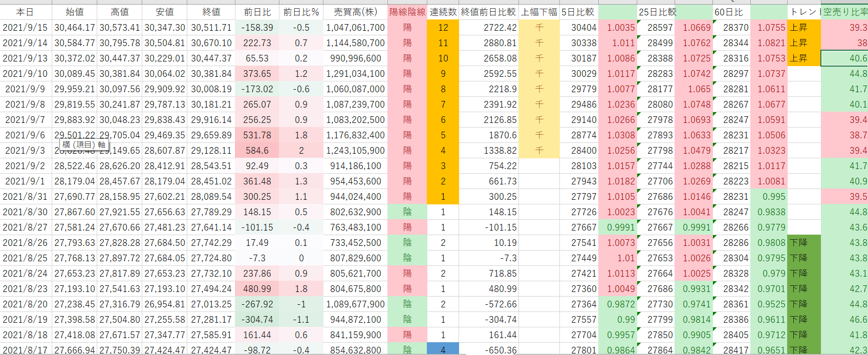This screenshot has width=868, height=355.
Task: Select the date cell 2021/8/31
Action: [x=26, y=196]
